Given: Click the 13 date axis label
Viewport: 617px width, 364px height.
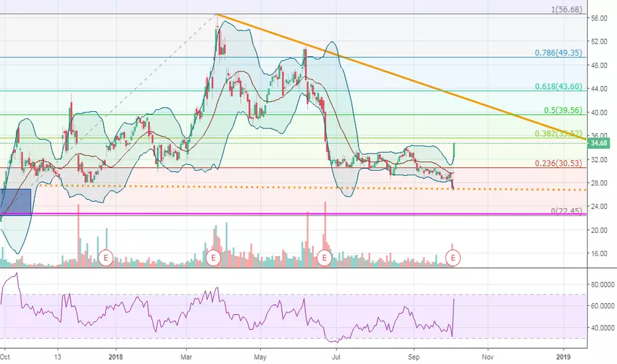Looking at the screenshot, I should tap(58, 357).
